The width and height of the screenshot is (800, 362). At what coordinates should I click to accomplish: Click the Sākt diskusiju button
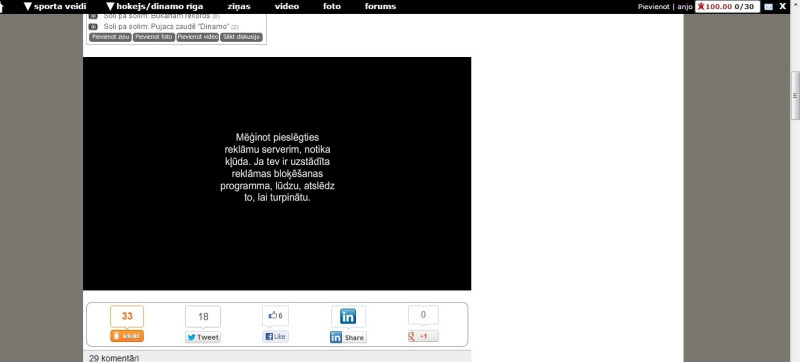241,37
